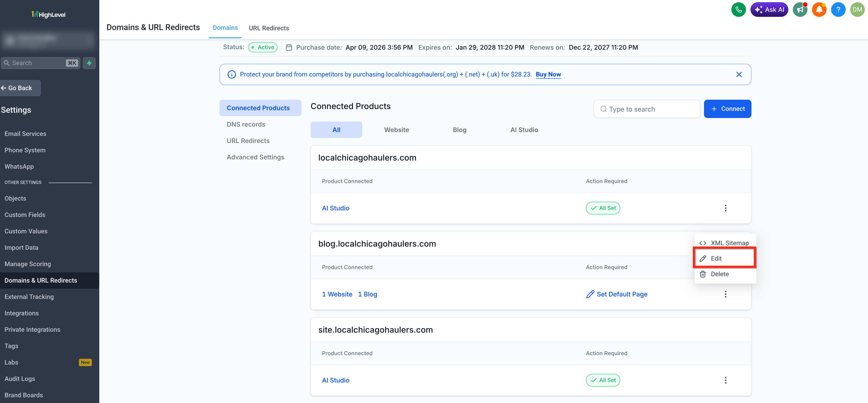This screenshot has width=868, height=403.
Task: Click All Set badge for localchicagohaulers.com
Action: [x=603, y=208]
